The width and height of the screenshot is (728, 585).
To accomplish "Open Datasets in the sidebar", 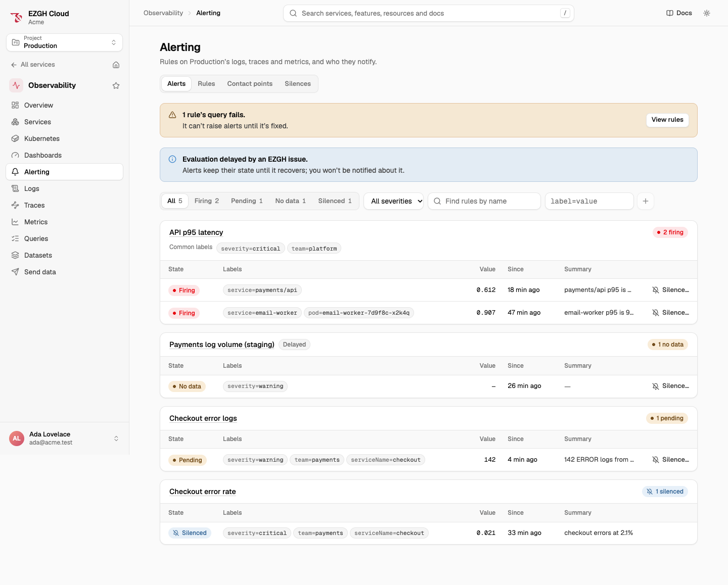I will pyautogui.click(x=64, y=255).
